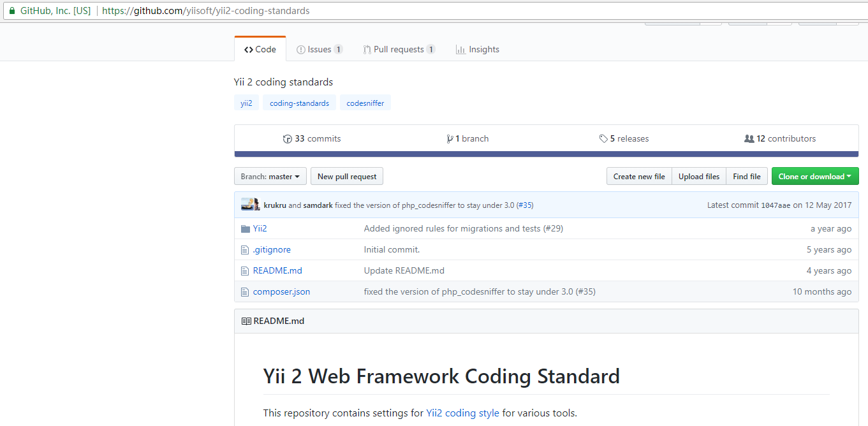Click the Upload files button
The image size is (868, 426).
pos(699,177)
